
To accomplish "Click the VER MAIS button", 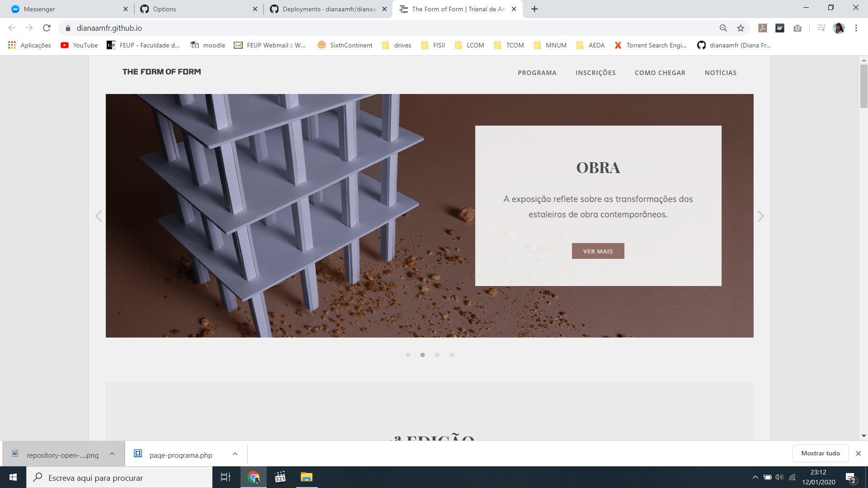I will tap(598, 251).
